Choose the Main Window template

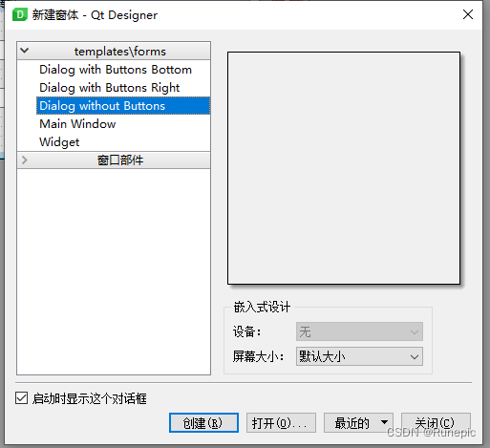point(77,124)
